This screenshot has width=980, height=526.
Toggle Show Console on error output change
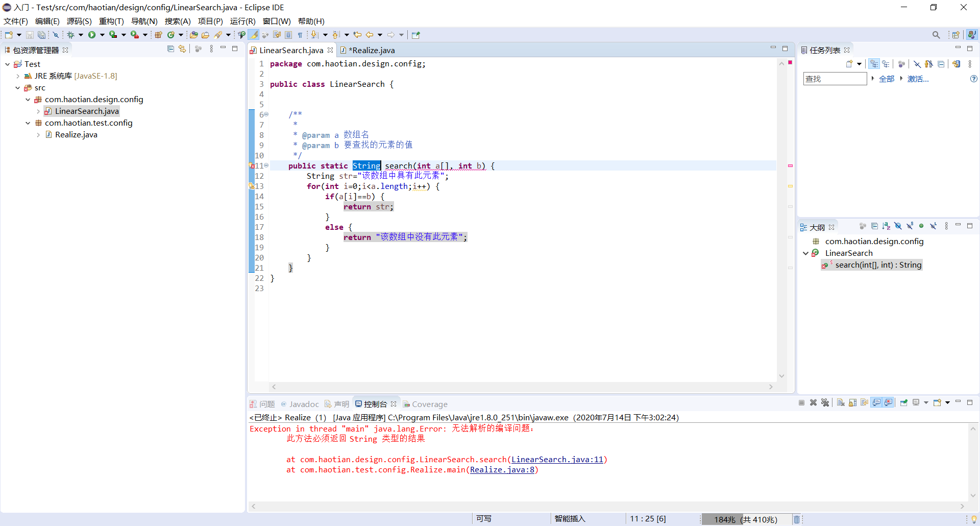889,403
